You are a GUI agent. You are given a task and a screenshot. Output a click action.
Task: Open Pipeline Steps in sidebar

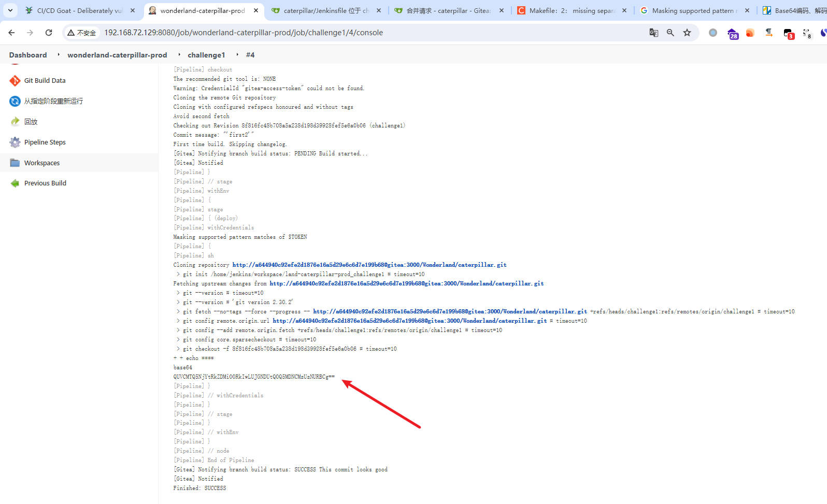click(x=45, y=142)
